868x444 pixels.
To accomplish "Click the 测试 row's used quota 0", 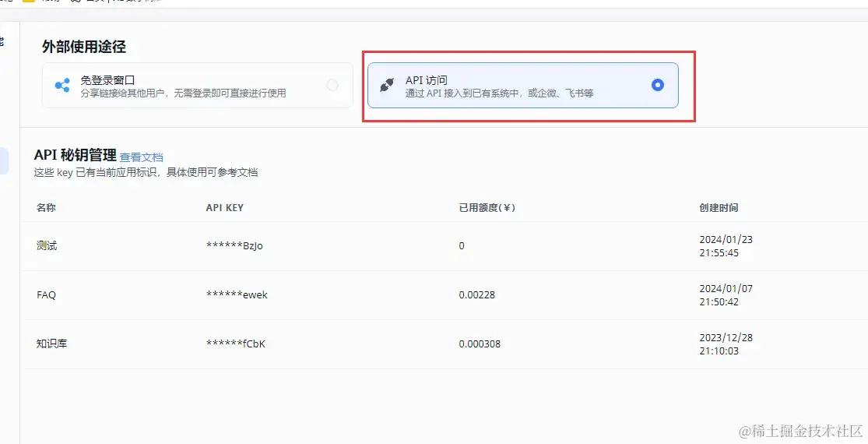I will (462, 246).
